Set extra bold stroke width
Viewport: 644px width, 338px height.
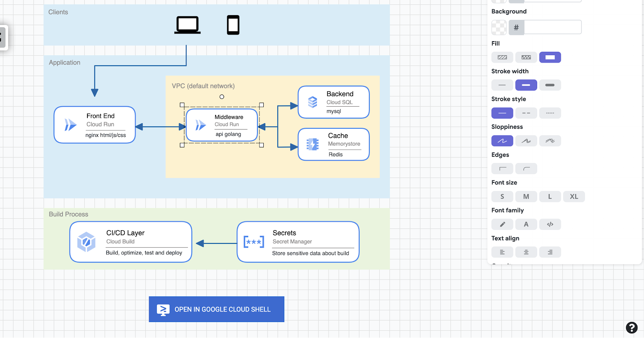click(550, 85)
